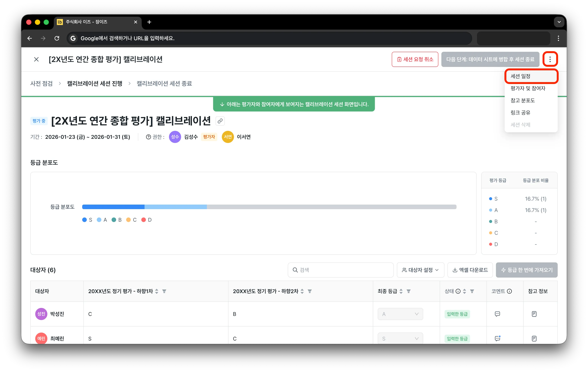This screenshot has width=588, height=372.
Task: Click the dark blue S segment of distribution bar
Action: [x=113, y=207]
